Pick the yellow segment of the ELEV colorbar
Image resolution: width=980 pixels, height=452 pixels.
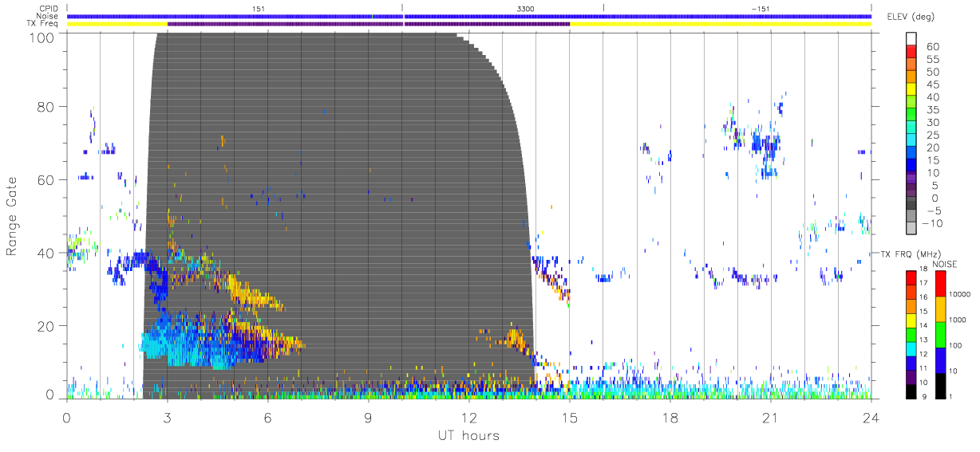[912, 90]
